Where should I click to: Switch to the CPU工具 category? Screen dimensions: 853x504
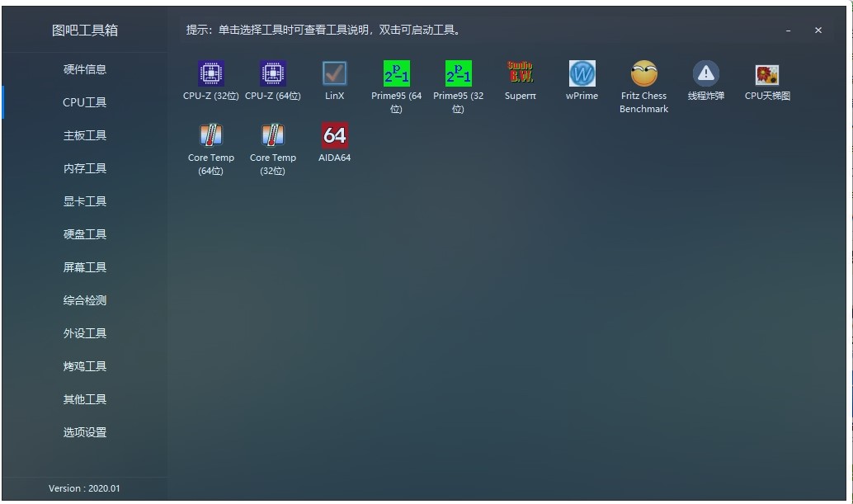pyautogui.click(x=85, y=102)
